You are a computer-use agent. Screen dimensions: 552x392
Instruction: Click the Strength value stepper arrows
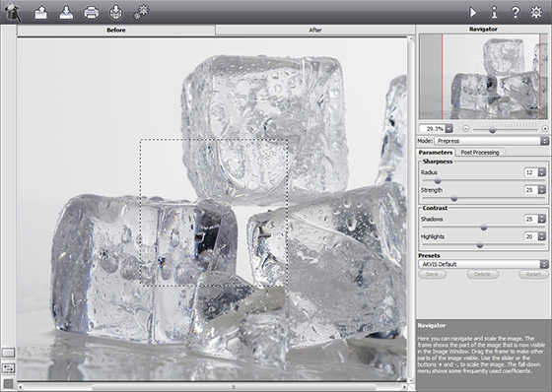pos(542,190)
